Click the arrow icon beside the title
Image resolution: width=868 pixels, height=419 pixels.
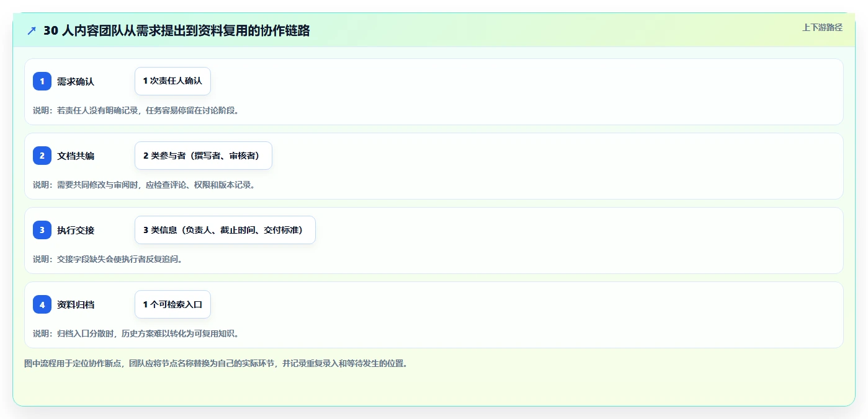(32, 30)
